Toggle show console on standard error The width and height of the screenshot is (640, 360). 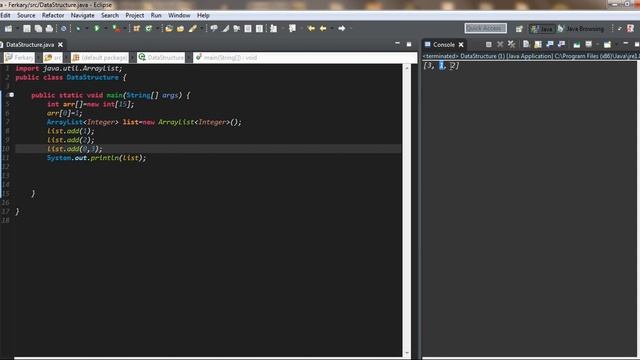(x=561, y=44)
